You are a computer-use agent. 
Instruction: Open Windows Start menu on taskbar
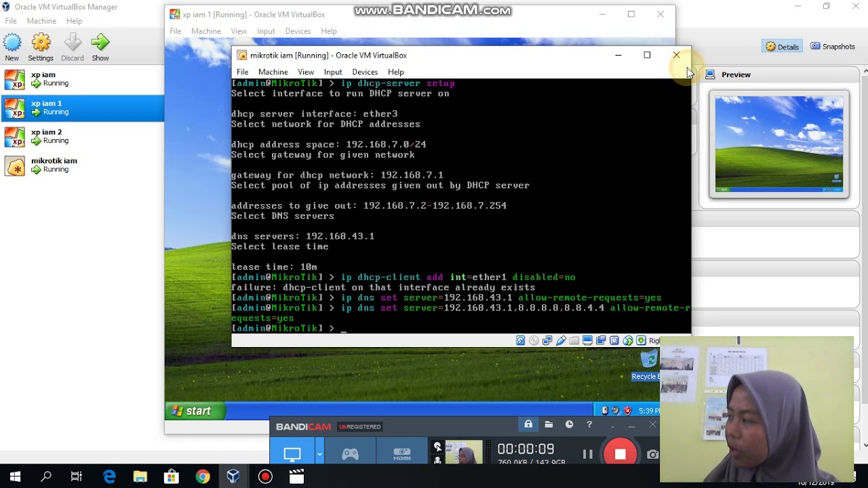pyautogui.click(x=15, y=476)
